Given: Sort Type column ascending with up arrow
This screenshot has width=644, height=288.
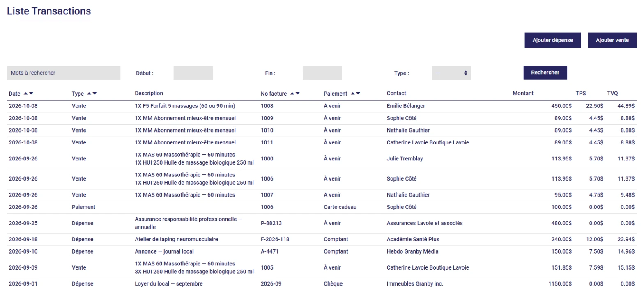Looking at the screenshot, I should click(x=89, y=94).
